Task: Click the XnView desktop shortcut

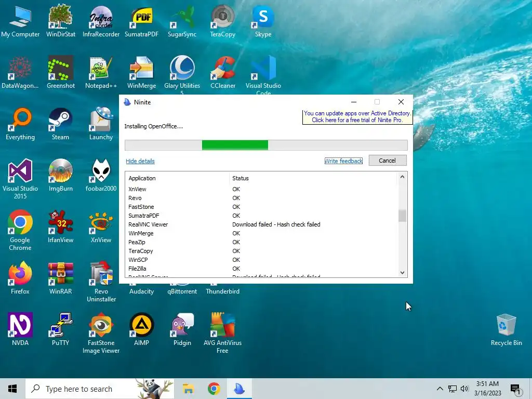Action: click(101, 227)
